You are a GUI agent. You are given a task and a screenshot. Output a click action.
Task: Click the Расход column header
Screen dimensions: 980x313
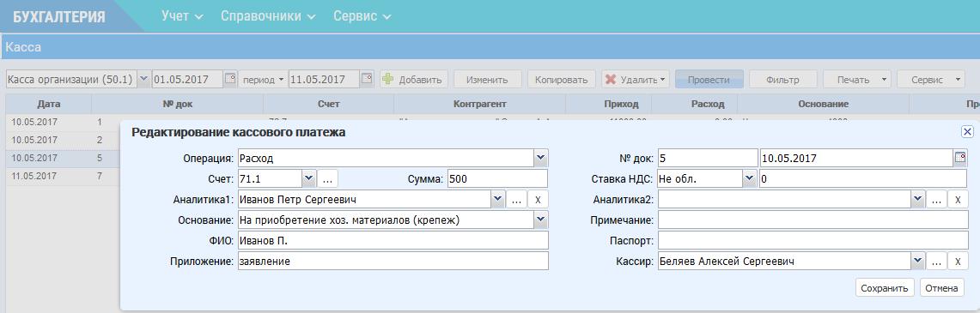(x=694, y=104)
